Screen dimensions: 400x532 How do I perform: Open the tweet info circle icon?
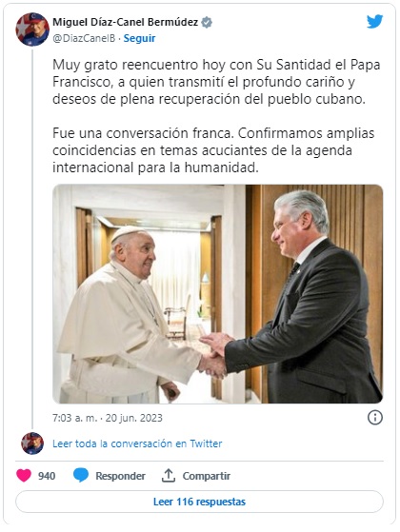375,418
